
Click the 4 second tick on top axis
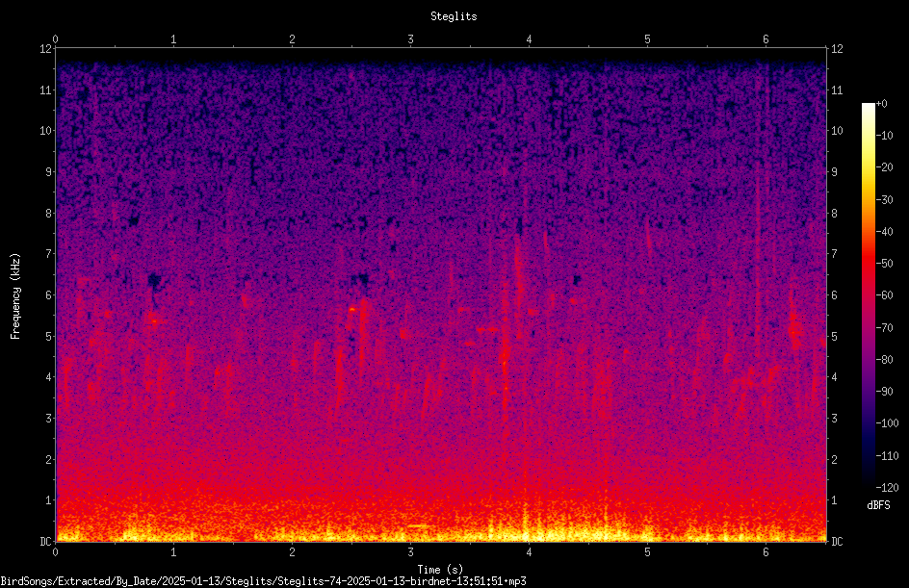(529, 39)
